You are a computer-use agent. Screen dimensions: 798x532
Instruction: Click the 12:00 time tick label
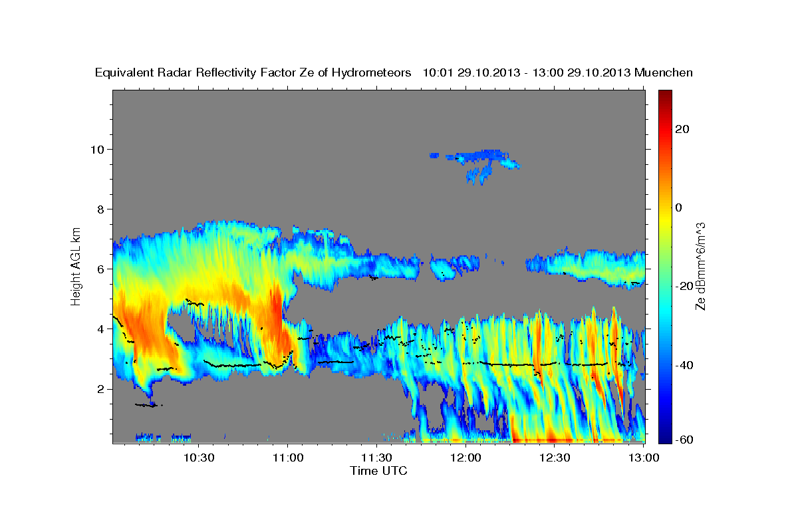point(465,458)
